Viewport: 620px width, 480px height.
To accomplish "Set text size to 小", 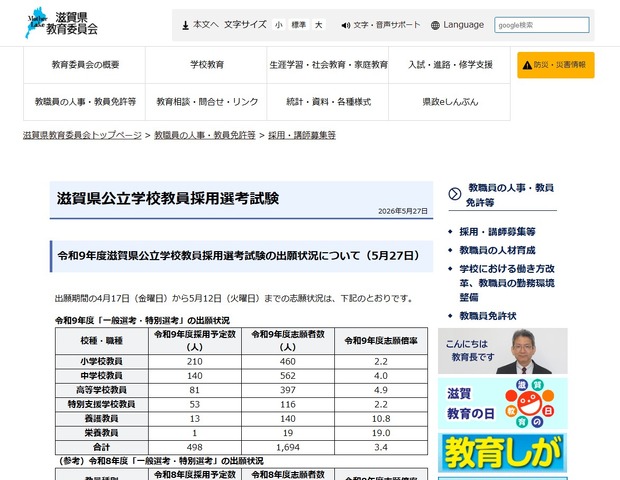I will pos(278,25).
